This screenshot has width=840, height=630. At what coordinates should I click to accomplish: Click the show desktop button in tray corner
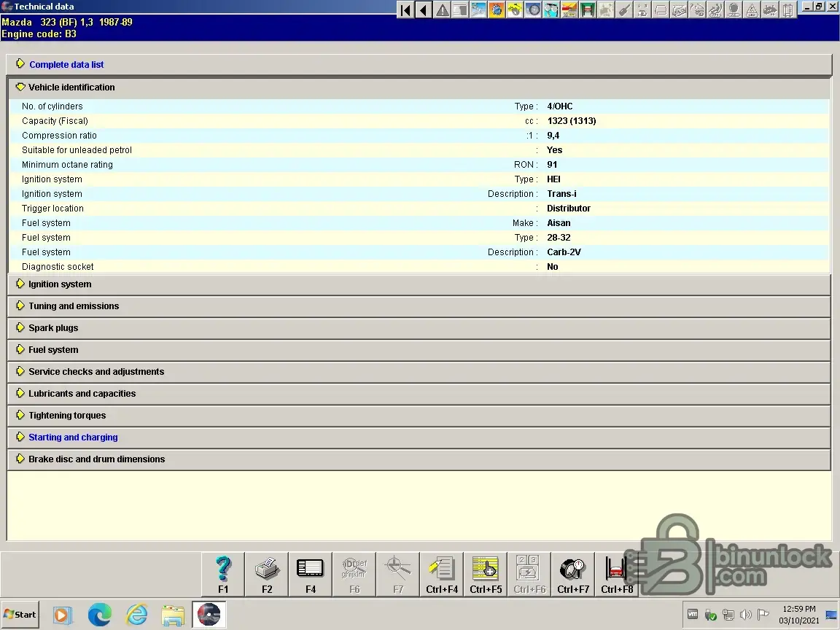831,615
